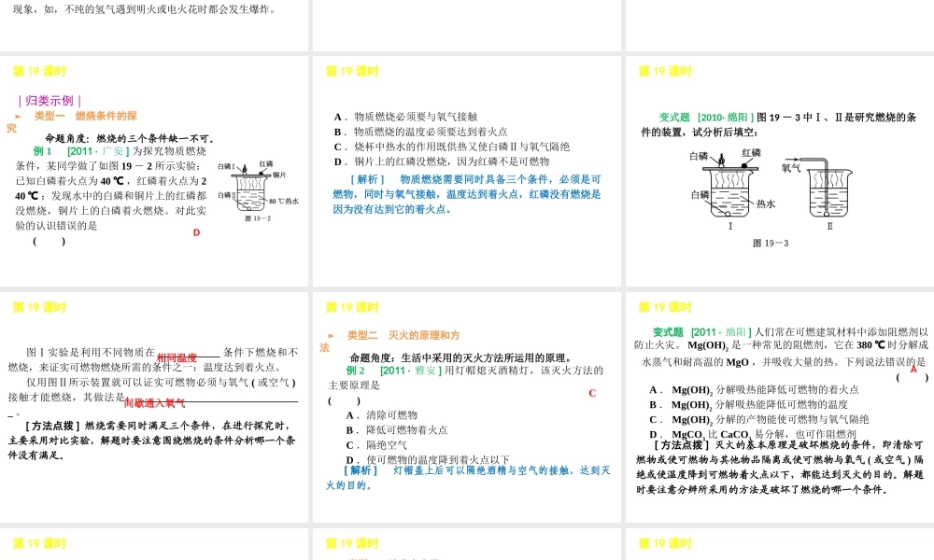The height and width of the screenshot is (560, 934).
Task: Open the slide titled 类型二 灭火的原理和方法
Action: click(x=467, y=408)
